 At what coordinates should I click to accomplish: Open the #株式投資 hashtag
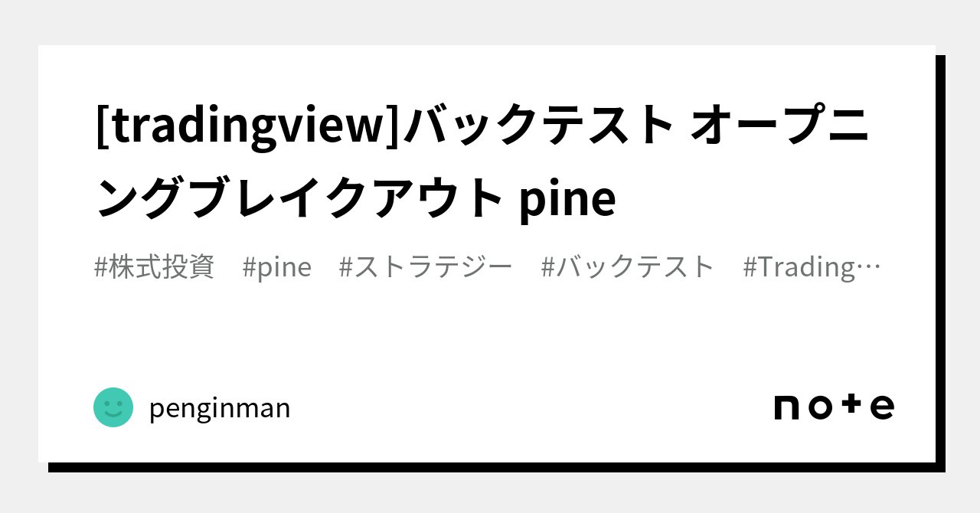click(x=154, y=267)
